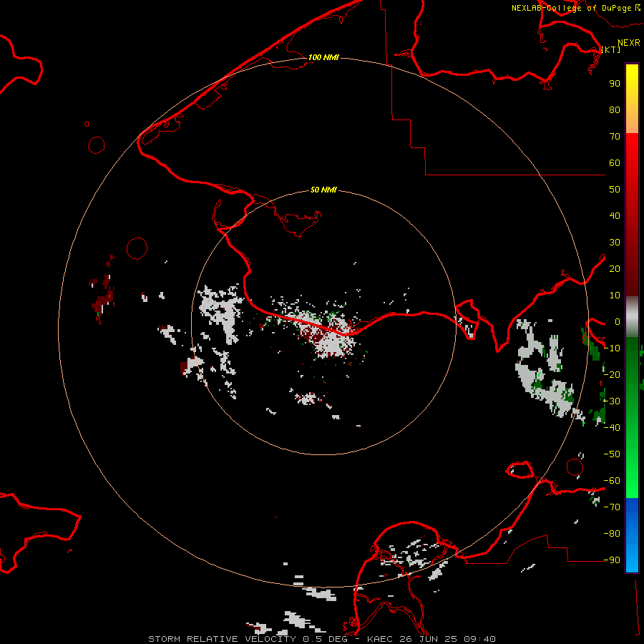Click the blue bottom segment of color bar
Image resolution: width=644 pixels, height=644 pixels.
632,535
